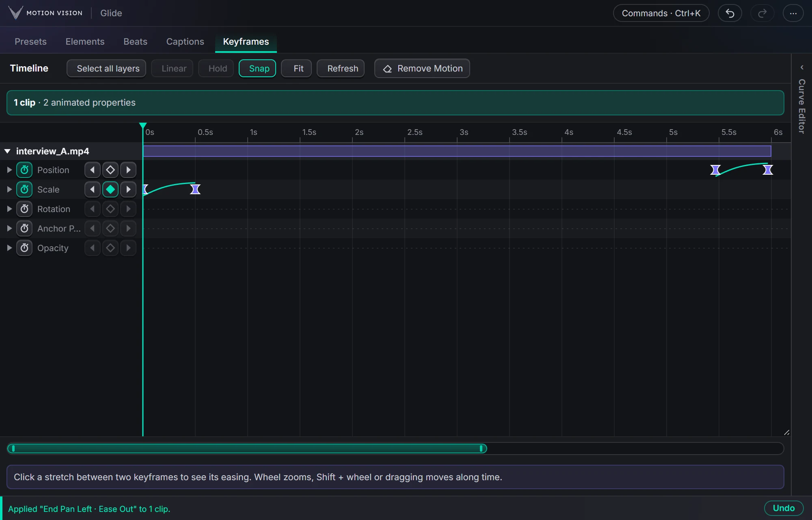Image resolution: width=812 pixels, height=520 pixels.
Task: Click the Remove Motion button
Action: point(422,68)
